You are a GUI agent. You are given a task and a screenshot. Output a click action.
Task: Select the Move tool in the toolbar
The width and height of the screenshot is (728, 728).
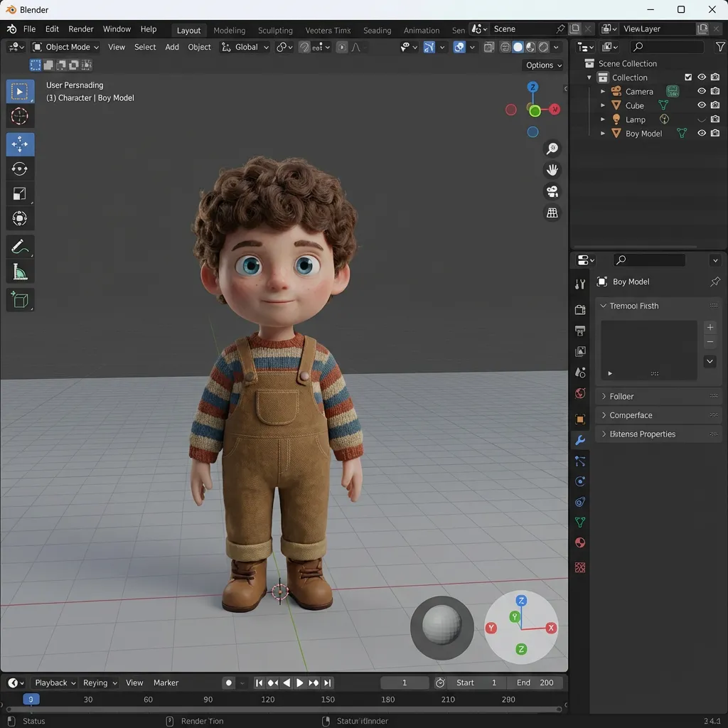tap(20, 144)
